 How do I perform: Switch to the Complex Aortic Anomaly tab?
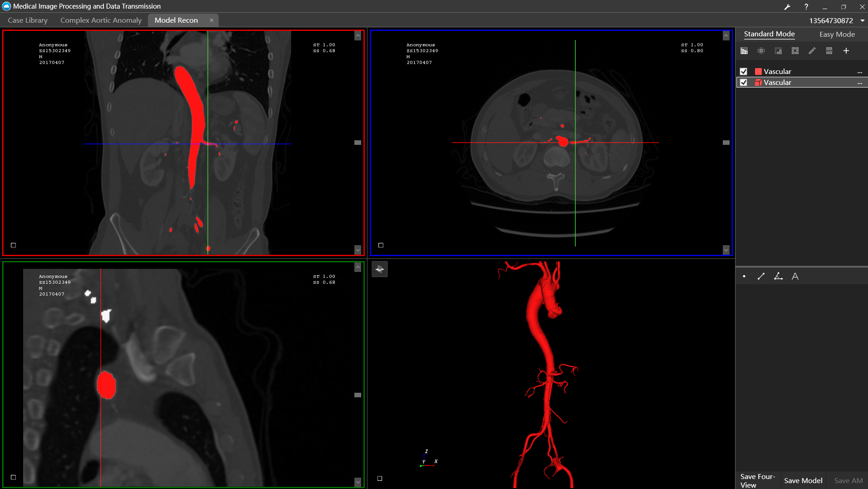tap(101, 20)
